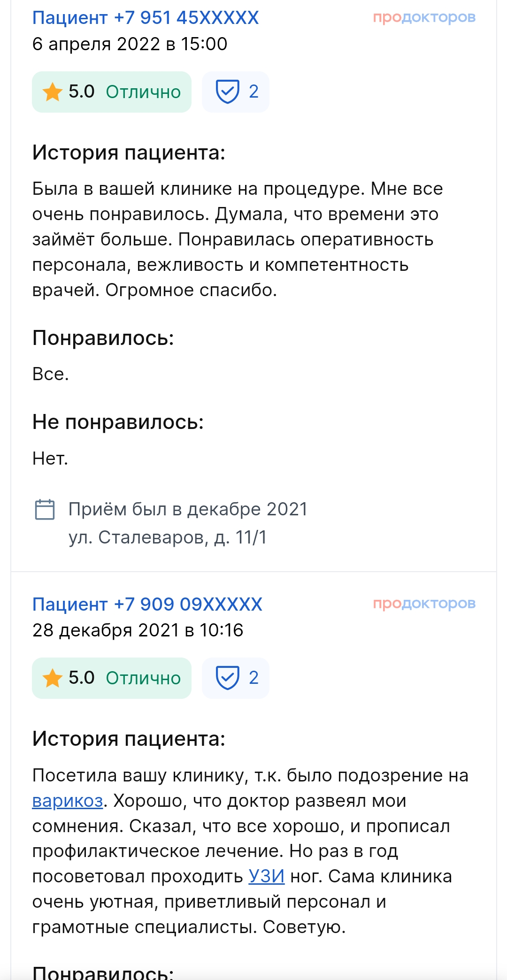Tap the 5.0 Отлично badge in second review
This screenshot has height=980, width=507.
point(112,678)
